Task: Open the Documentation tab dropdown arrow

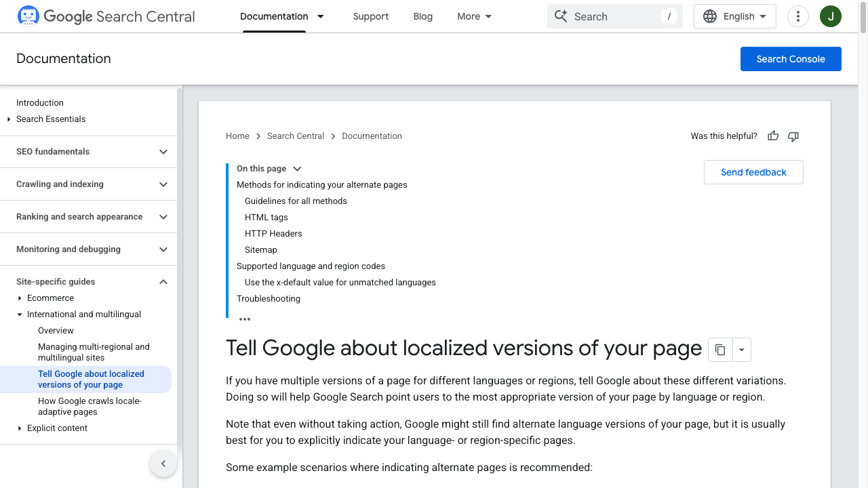Action: coord(321,16)
